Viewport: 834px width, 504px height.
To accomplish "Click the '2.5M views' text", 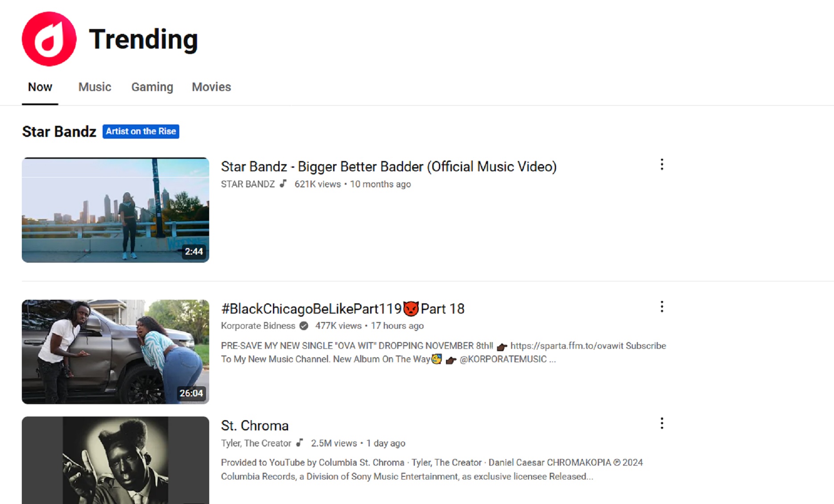I will 334,443.
